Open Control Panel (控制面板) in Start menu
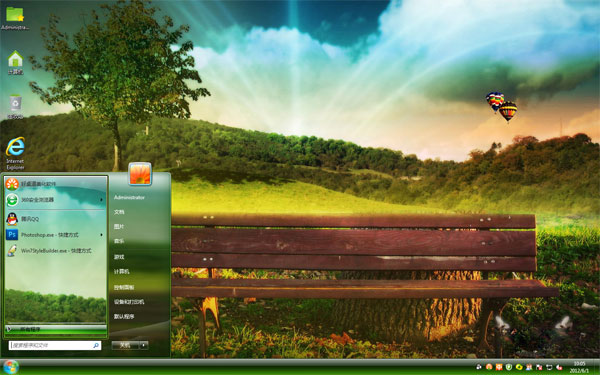 (124, 287)
